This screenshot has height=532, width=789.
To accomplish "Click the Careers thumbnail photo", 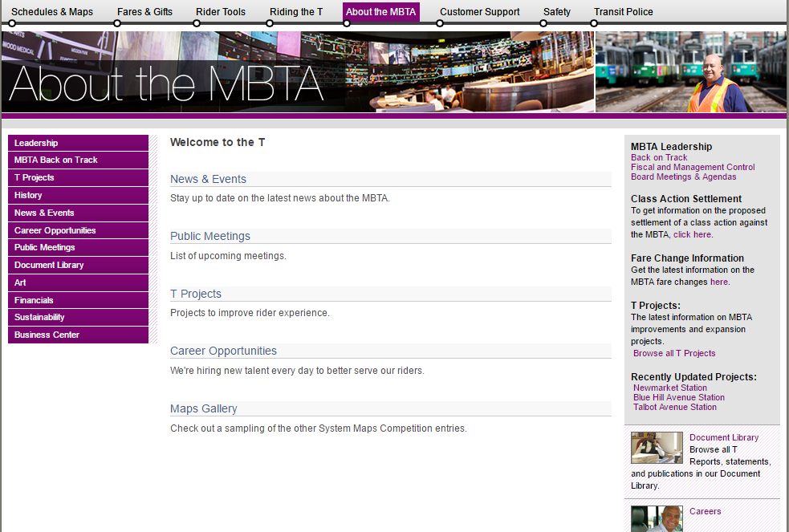I will pyautogui.click(x=657, y=519).
